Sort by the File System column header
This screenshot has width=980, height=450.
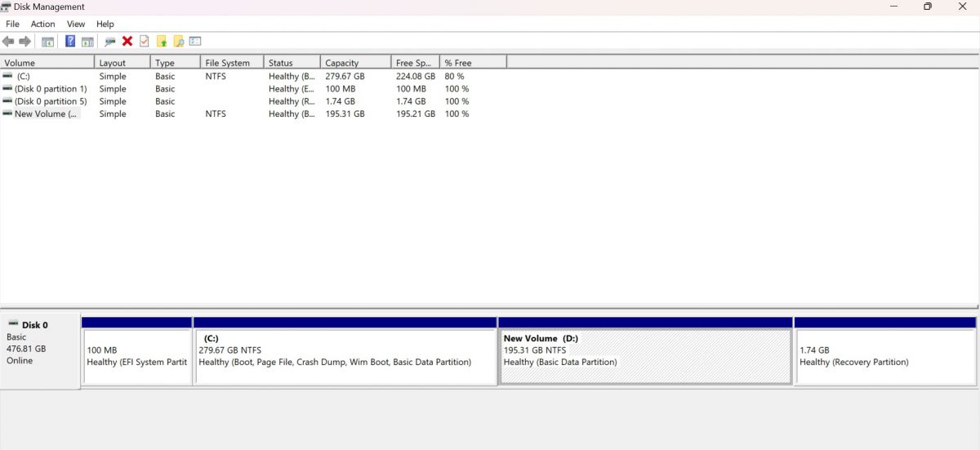tap(227, 63)
